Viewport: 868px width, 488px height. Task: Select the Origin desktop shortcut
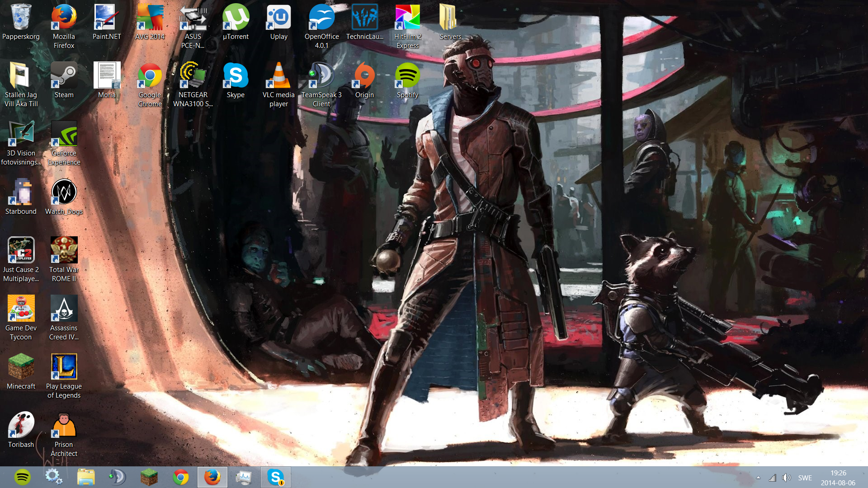[365, 80]
